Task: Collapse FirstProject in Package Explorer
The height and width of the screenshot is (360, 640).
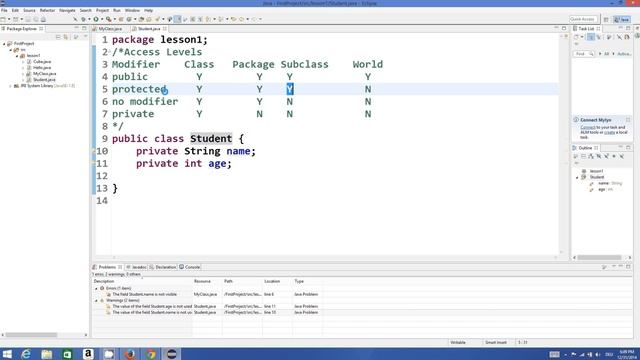Action: click(4, 43)
